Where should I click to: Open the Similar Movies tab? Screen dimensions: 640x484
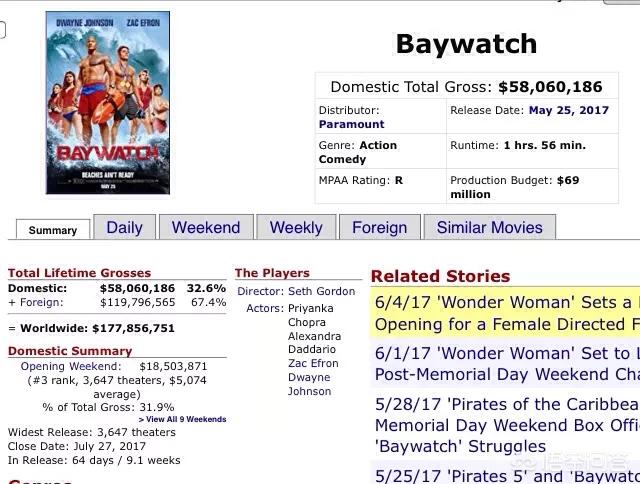click(x=490, y=227)
